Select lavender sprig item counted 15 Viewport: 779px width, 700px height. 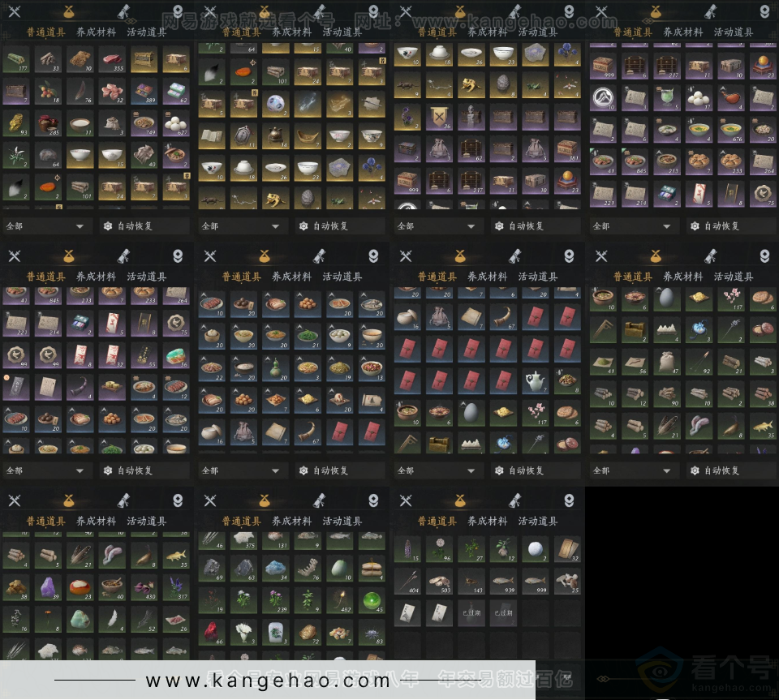tap(407, 550)
